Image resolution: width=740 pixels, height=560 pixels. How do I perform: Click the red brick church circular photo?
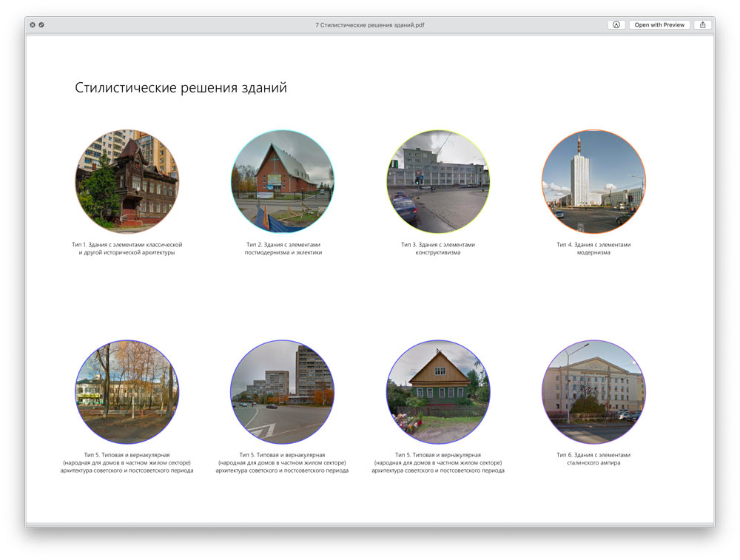tap(283, 182)
